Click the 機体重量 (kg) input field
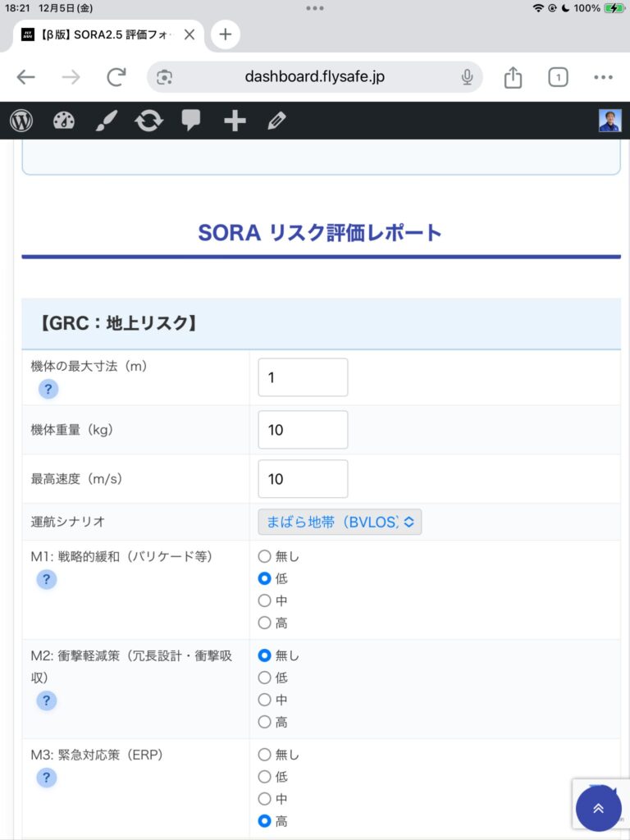 click(x=303, y=430)
